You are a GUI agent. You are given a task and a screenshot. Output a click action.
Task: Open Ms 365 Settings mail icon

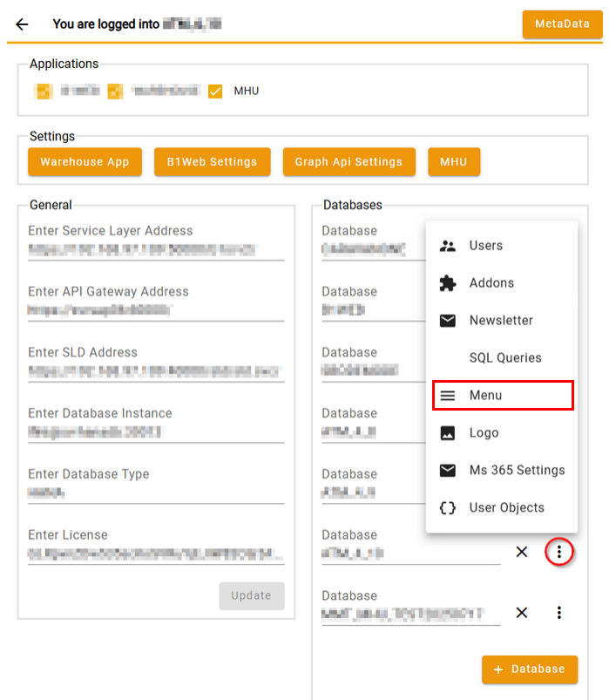click(448, 471)
